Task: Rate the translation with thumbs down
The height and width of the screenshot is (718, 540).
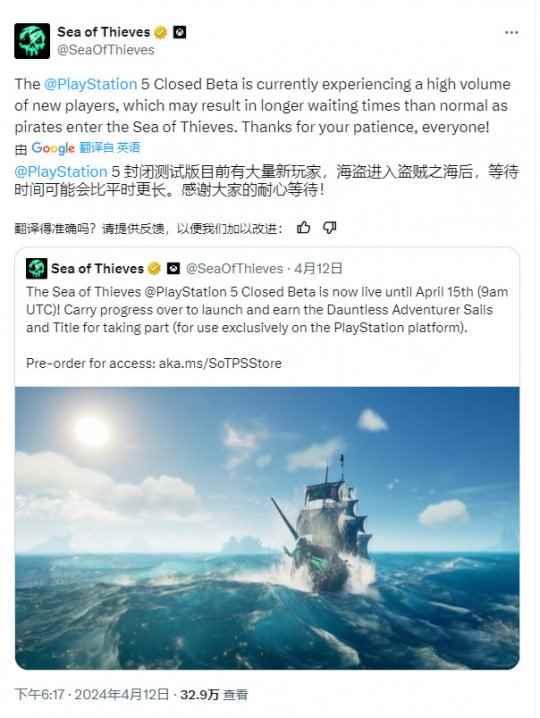Action: (329, 227)
